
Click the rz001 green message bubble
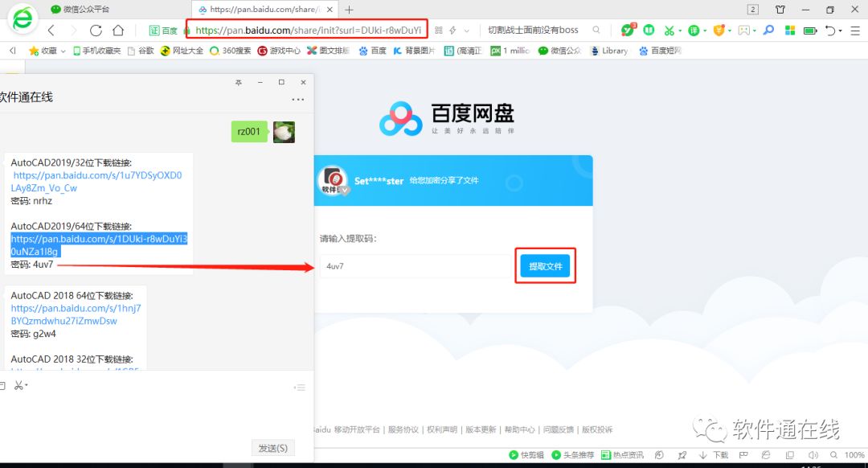(x=249, y=132)
